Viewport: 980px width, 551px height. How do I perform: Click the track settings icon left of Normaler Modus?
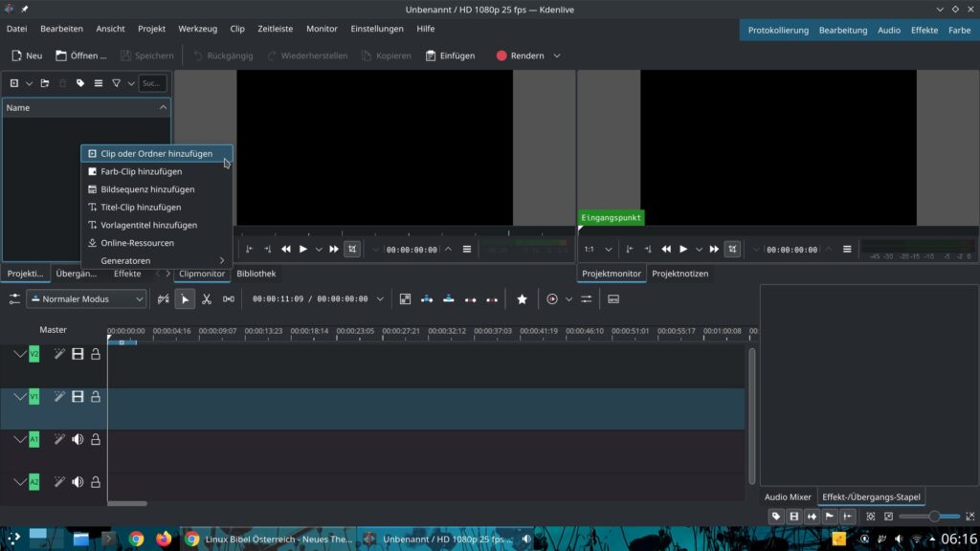(x=14, y=299)
